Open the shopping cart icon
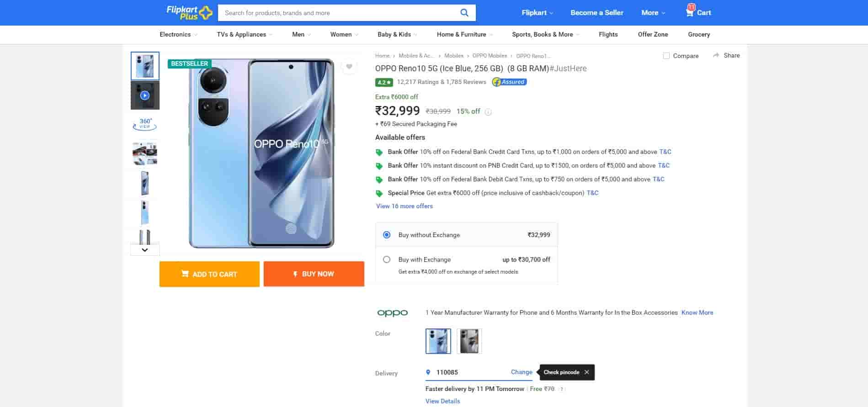The image size is (868, 407). point(690,12)
